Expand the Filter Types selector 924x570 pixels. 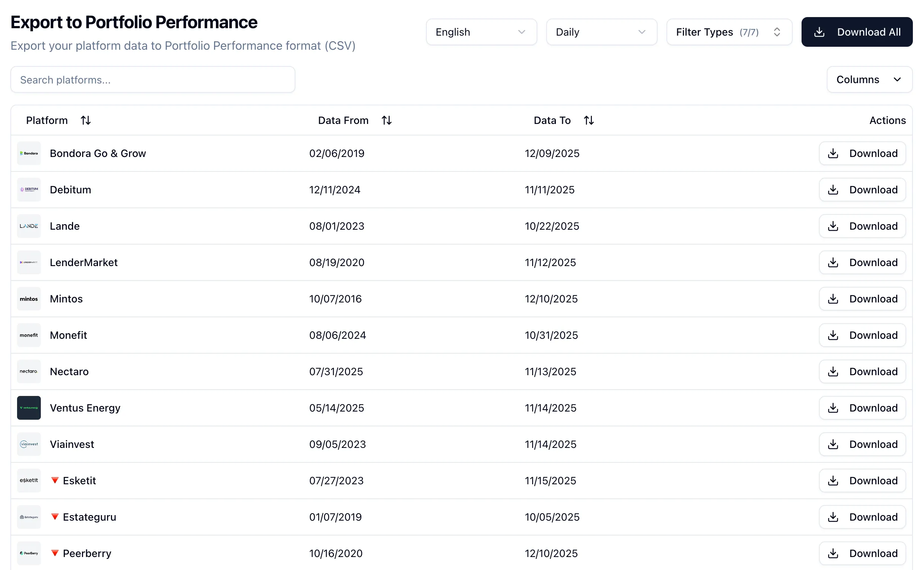(729, 32)
